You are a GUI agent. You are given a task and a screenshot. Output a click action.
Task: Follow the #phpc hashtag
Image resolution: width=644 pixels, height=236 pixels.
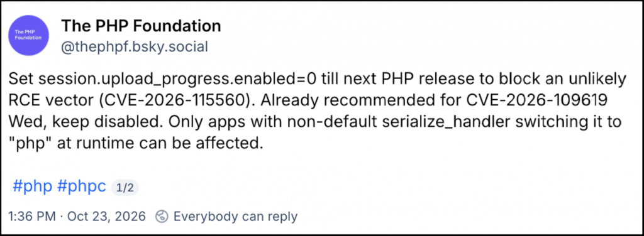click(81, 186)
